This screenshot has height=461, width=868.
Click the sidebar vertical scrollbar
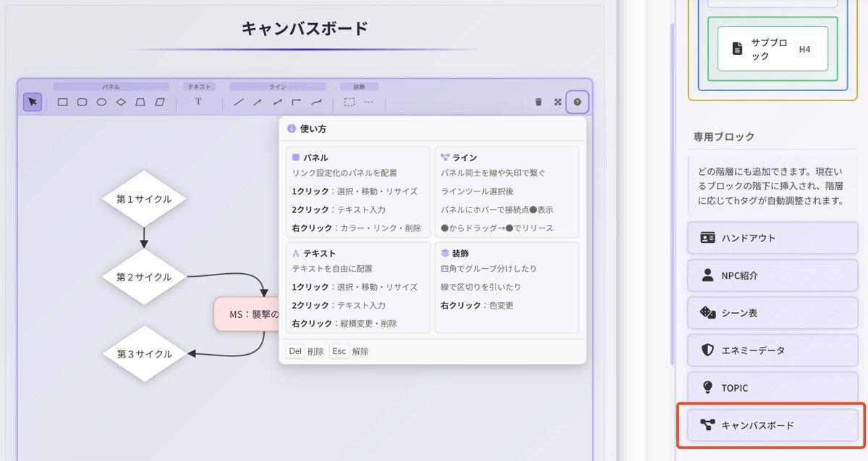673,193
